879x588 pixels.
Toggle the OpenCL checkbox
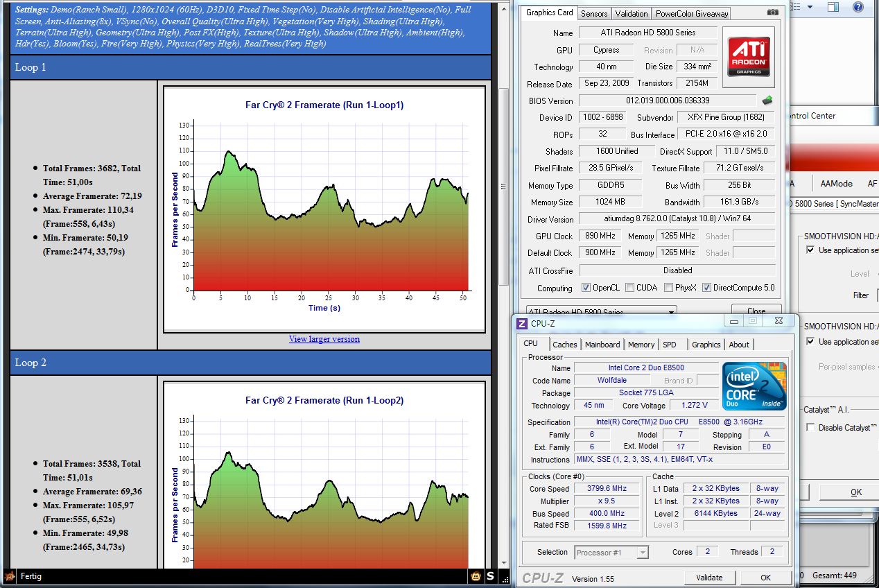[586, 288]
